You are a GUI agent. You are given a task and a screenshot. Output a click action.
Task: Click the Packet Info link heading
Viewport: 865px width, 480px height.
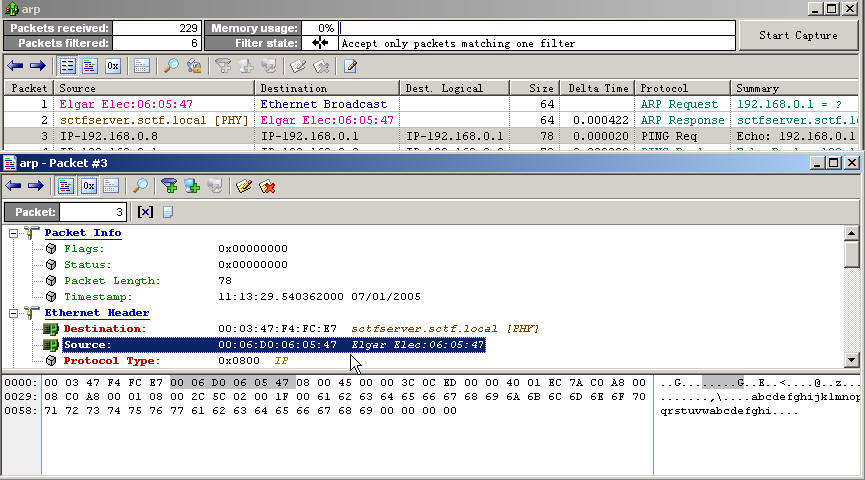(x=83, y=233)
